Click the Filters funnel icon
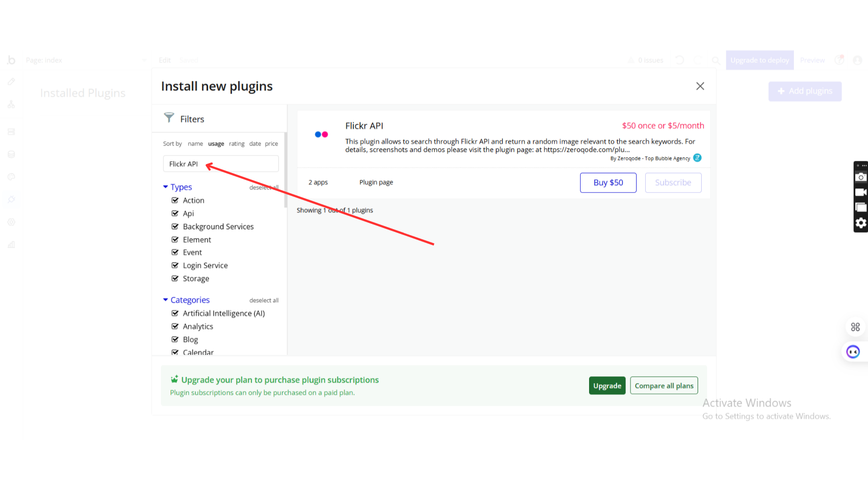The image size is (868, 489). click(x=169, y=117)
